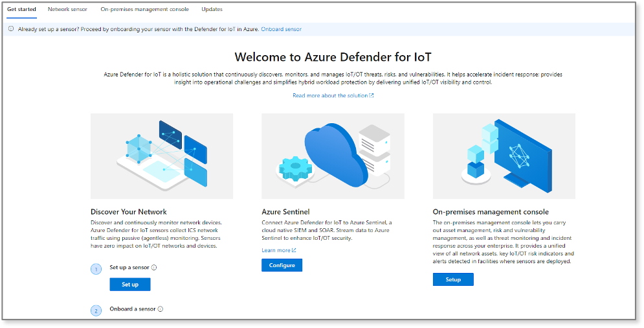Click the Onboard sensor link in banner
Screen dimensions: 644x328
282,29
